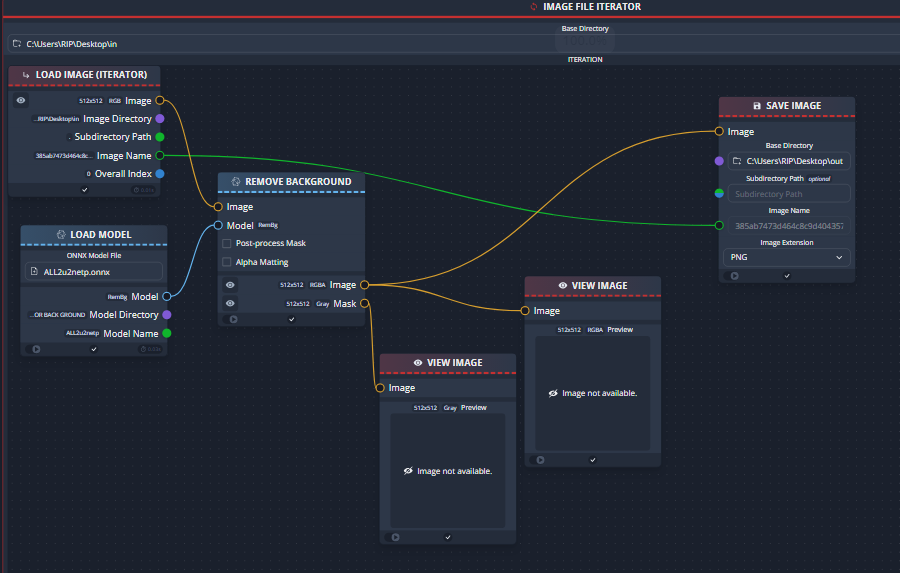Click the Load Model node's Model output handle

click(x=167, y=296)
